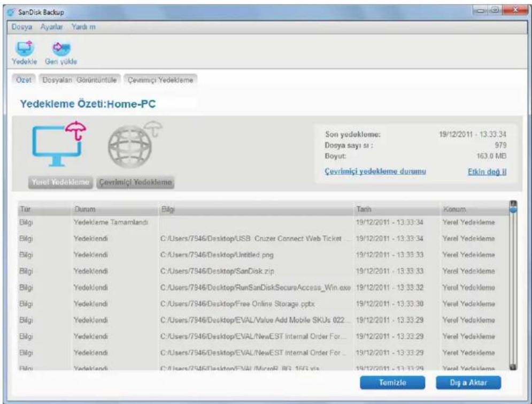The width and height of the screenshot is (532, 404).
Task: Click the Geri yükle restore icon
Action: click(61, 49)
